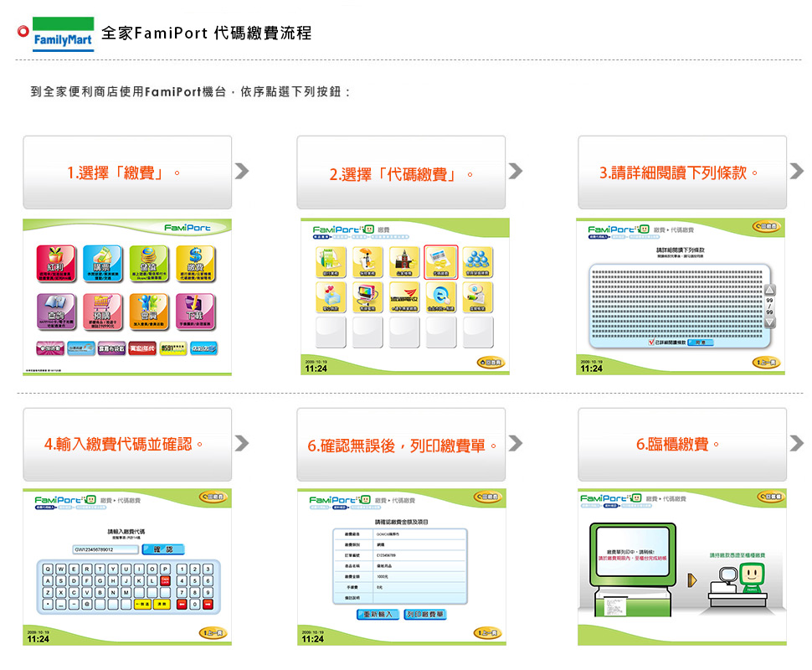Click the step header 4.輸入繳費代碼並確認
Viewport: 812px width, 670px height.
tap(127, 444)
